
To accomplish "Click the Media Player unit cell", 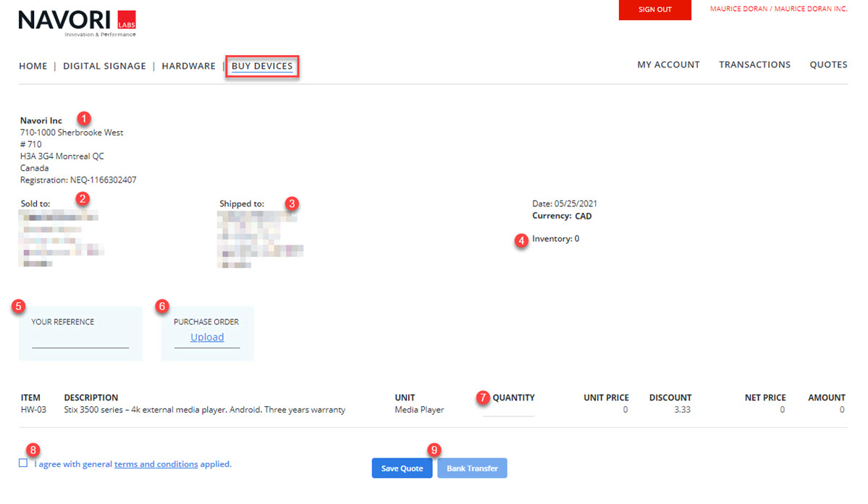I will tap(419, 410).
